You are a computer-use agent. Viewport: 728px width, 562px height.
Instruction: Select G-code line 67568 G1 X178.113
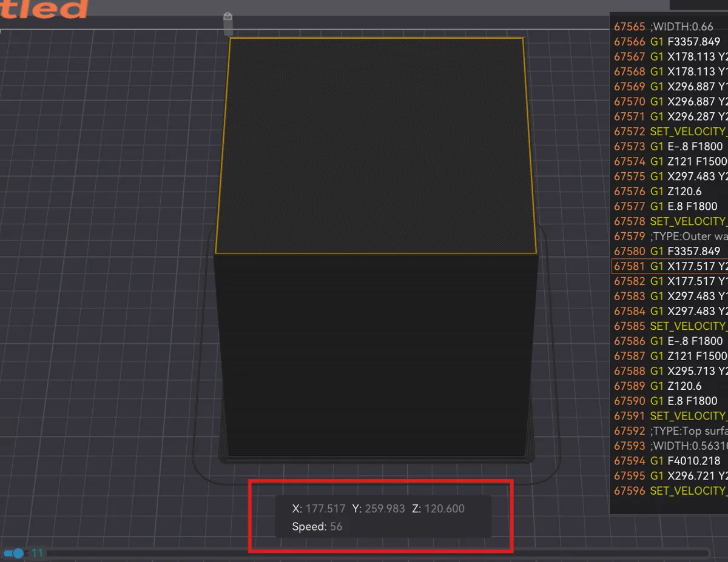[x=670, y=72]
